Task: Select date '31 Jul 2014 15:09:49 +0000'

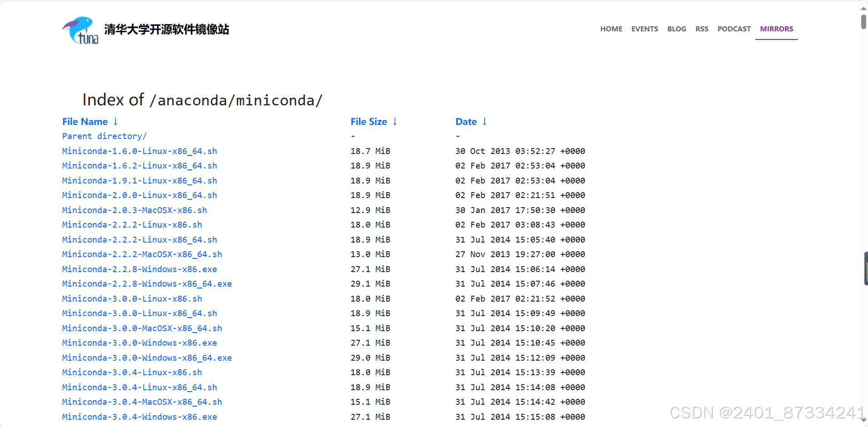Action: [x=520, y=313]
